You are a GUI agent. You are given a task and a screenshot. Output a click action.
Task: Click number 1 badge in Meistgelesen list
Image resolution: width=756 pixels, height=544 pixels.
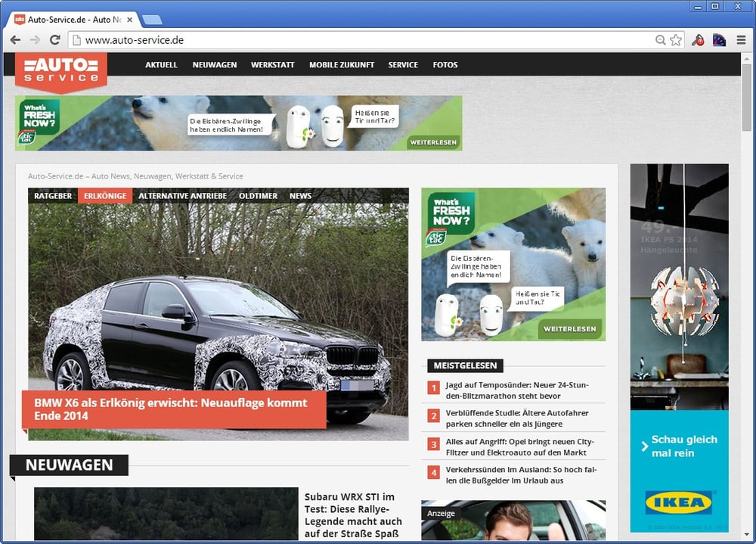[433, 387]
